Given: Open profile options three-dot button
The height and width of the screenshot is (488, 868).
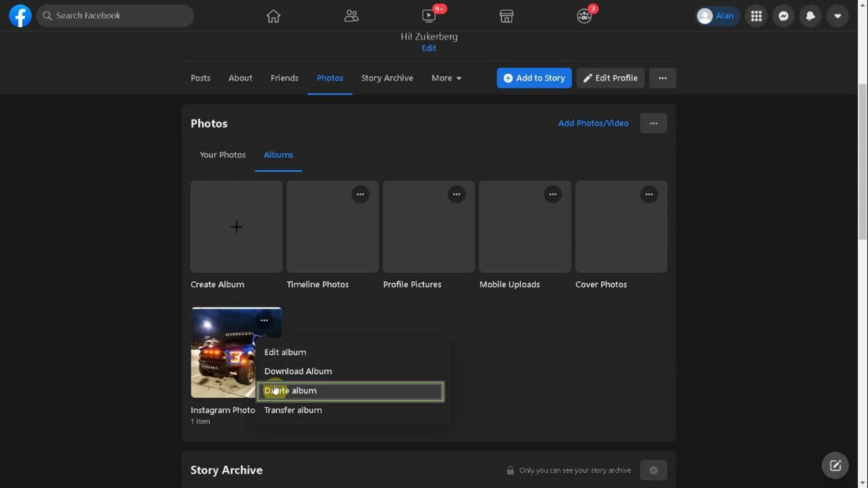Looking at the screenshot, I should pyautogui.click(x=663, y=78).
